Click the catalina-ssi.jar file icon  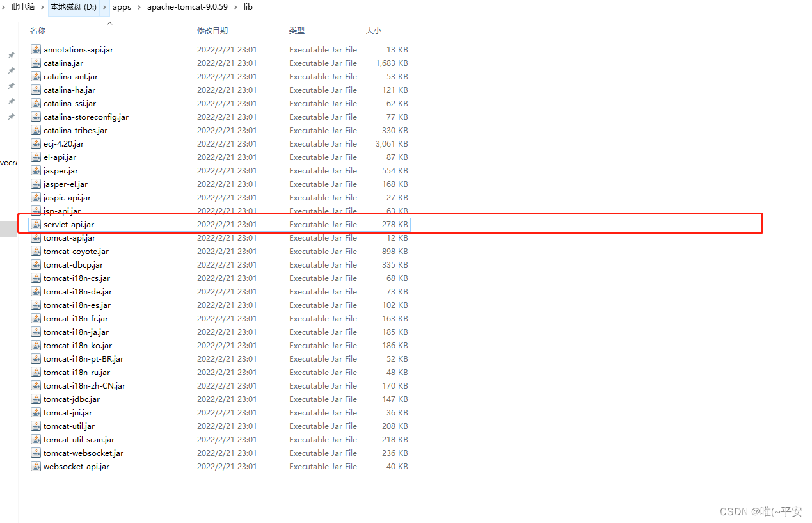click(x=36, y=104)
